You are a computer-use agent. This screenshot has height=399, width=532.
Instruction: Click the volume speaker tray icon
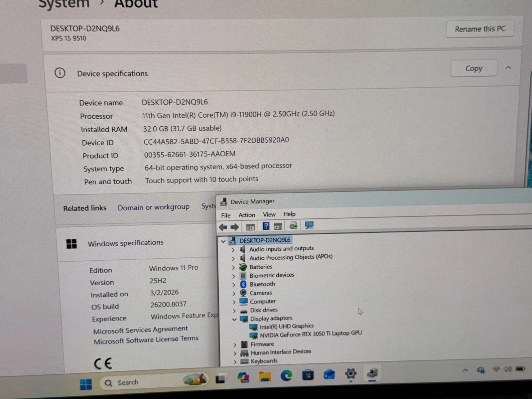coord(507,369)
